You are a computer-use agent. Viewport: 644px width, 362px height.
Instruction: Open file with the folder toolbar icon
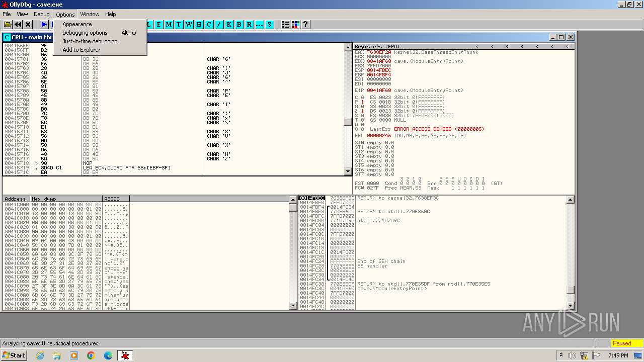coord(8,24)
